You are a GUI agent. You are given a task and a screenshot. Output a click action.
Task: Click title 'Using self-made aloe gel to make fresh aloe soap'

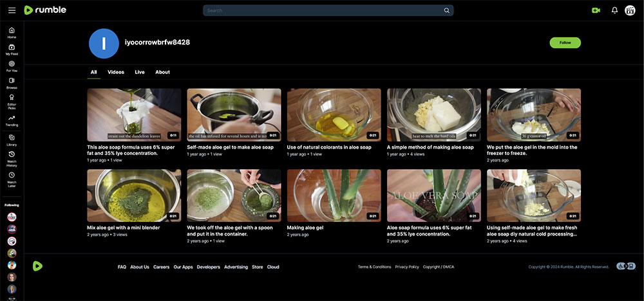533,231
